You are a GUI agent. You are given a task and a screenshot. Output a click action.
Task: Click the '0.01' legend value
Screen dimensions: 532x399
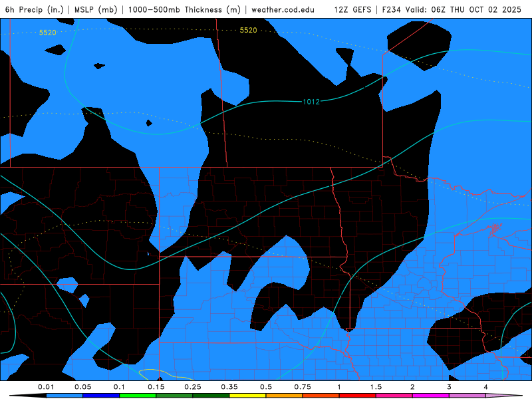[x=46, y=387]
